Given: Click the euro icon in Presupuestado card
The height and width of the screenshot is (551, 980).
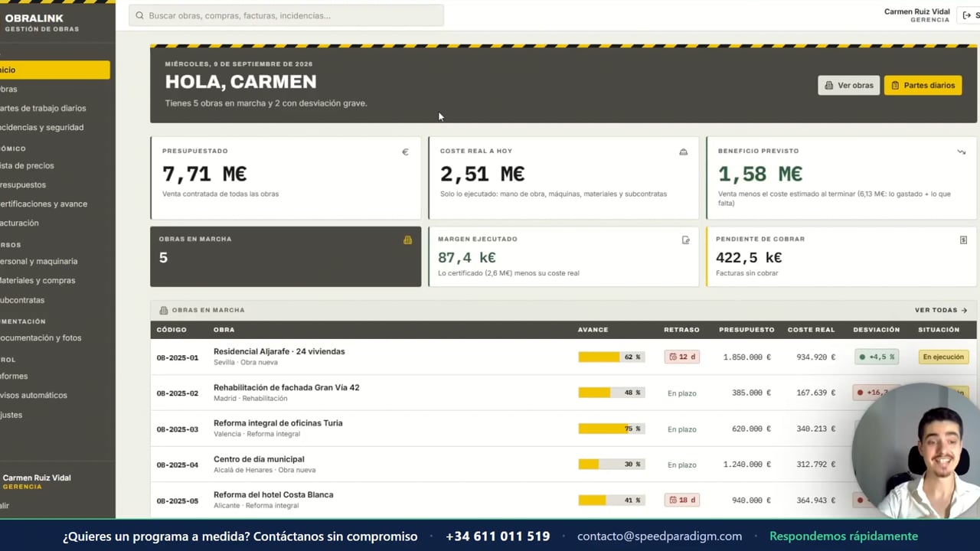Looking at the screenshot, I should tap(405, 152).
